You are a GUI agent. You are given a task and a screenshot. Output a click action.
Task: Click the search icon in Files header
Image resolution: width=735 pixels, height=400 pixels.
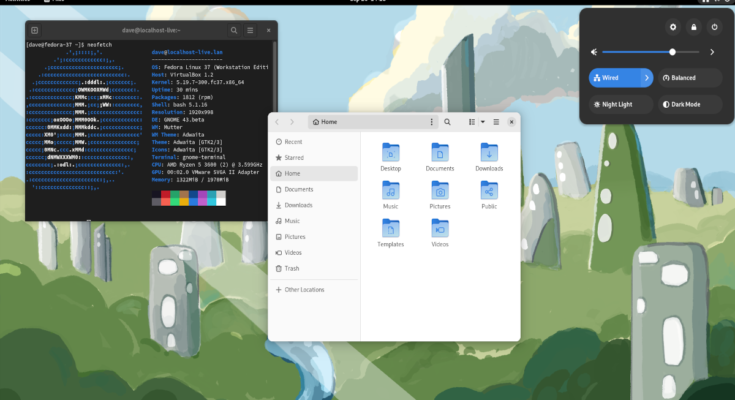[x=448, y=122]
